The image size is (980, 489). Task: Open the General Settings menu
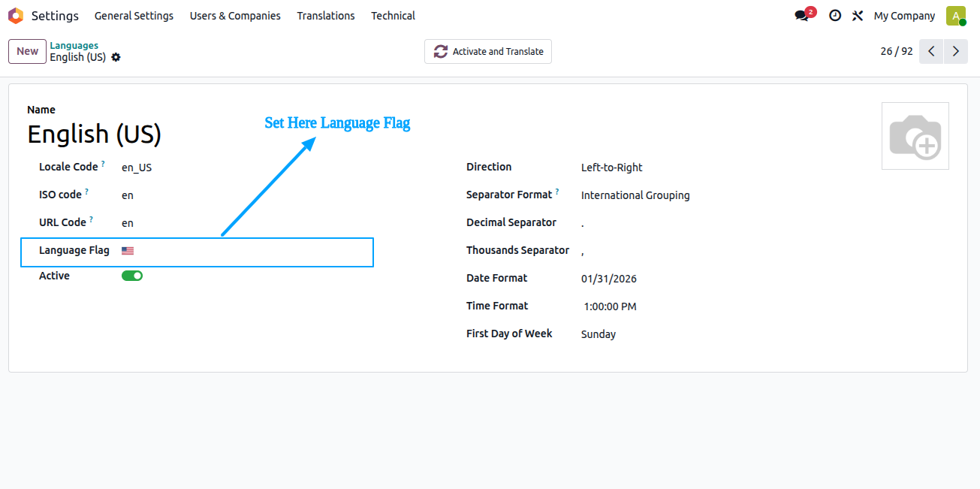coord(134,16)
